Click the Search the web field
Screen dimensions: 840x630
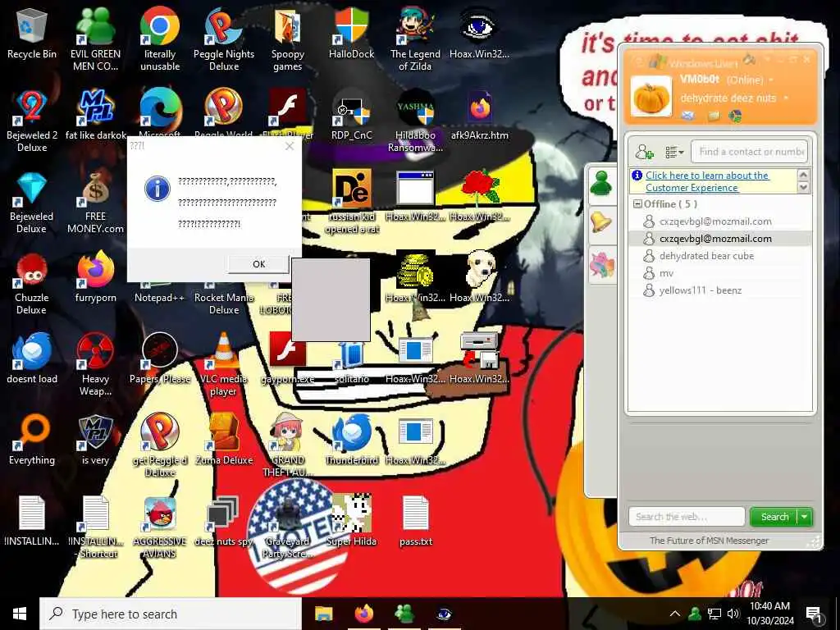click(687, 517)
